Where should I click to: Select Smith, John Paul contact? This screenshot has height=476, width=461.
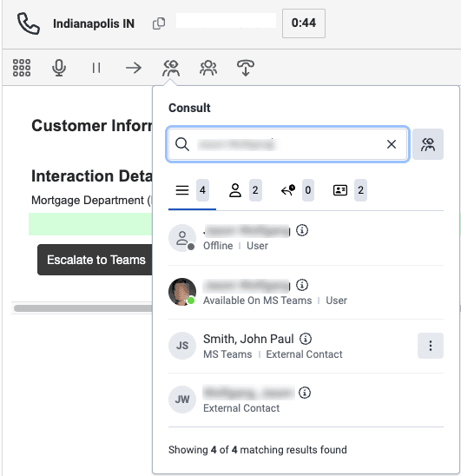(x=306, y=346)
